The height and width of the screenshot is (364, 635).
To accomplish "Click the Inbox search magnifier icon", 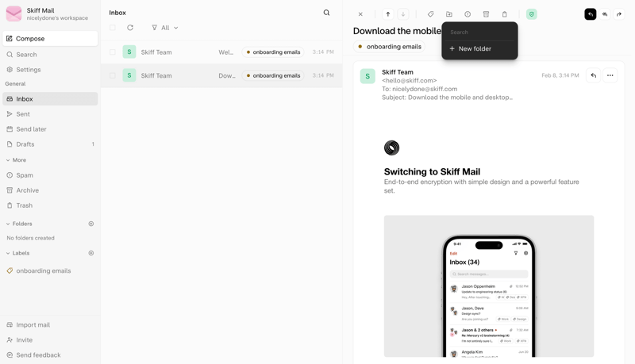I will [x=326, y=13].
